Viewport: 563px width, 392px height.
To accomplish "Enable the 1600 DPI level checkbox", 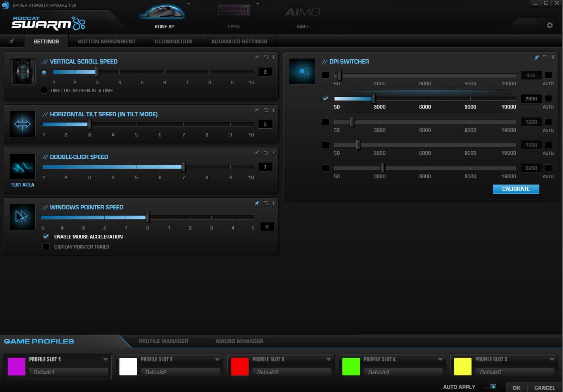I will 325,145.
